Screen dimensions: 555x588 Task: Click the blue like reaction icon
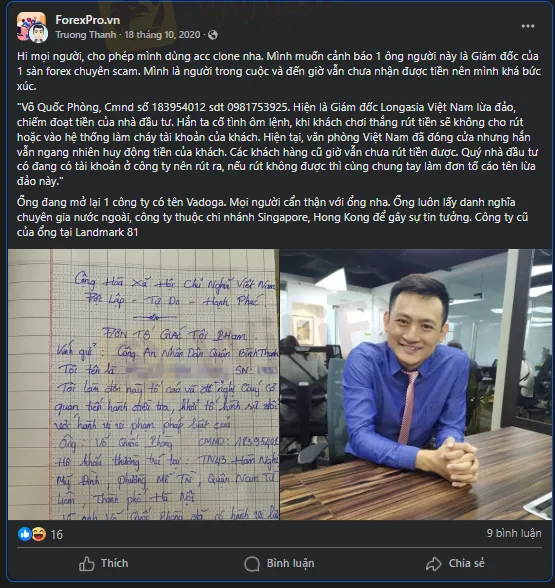click(24, 534)
